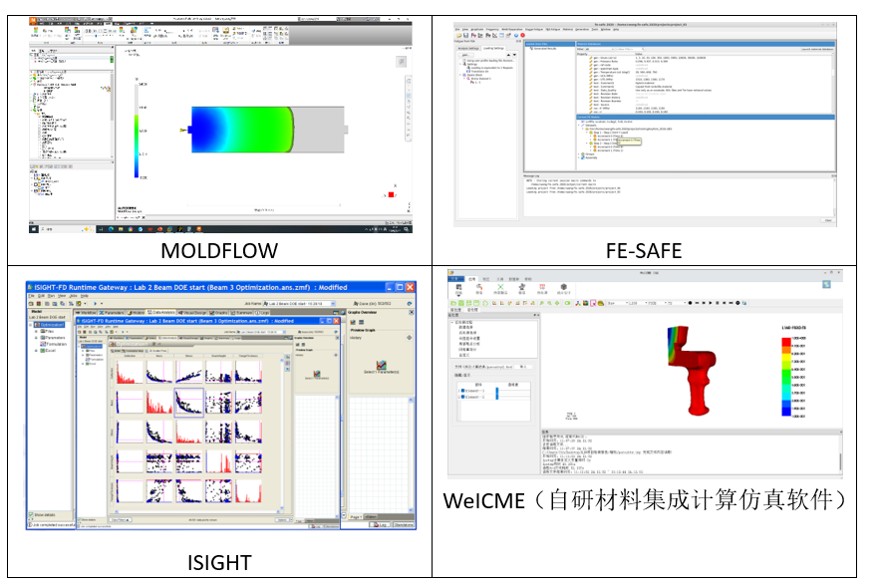878x588 pixels.
Task: Click colorful colormap icon in WeICME toolbar
Action: pyautogui.click(x=586, y=303)
